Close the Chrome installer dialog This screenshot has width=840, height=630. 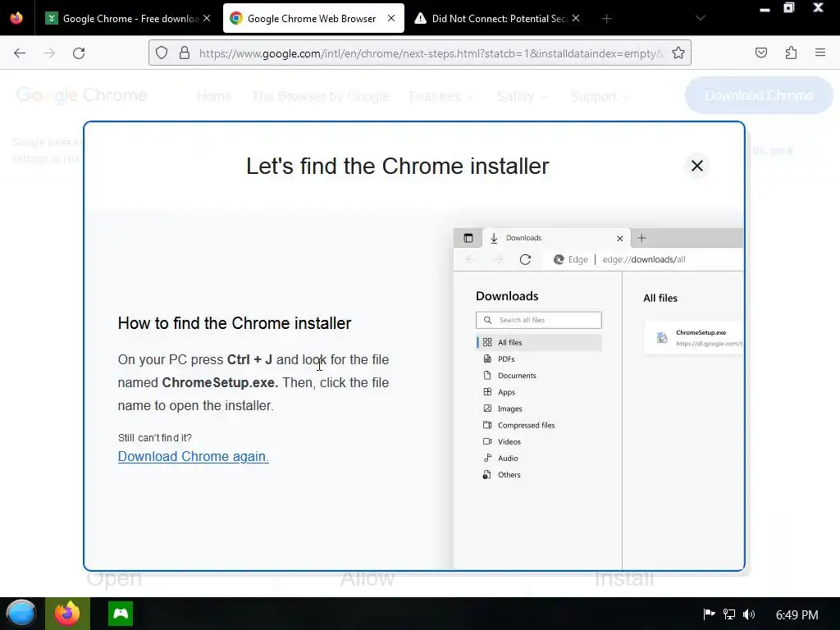(x=697, y=166)
